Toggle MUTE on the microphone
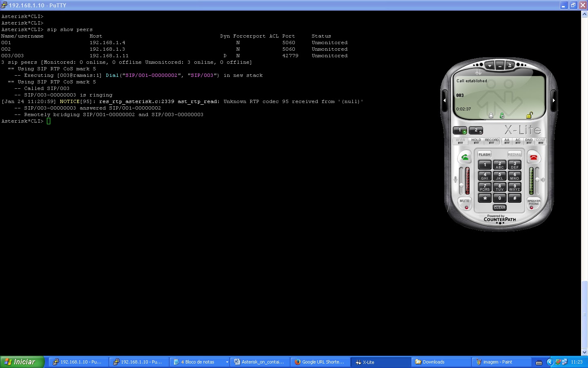Image resolution: width=588 pixels, height=368 pixels. click(465, 203)
